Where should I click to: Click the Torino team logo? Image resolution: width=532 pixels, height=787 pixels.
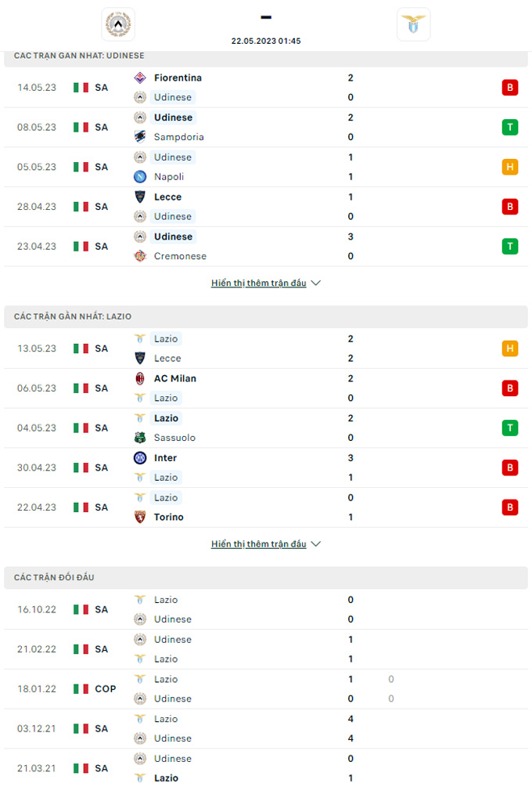[x=140, y=517]
